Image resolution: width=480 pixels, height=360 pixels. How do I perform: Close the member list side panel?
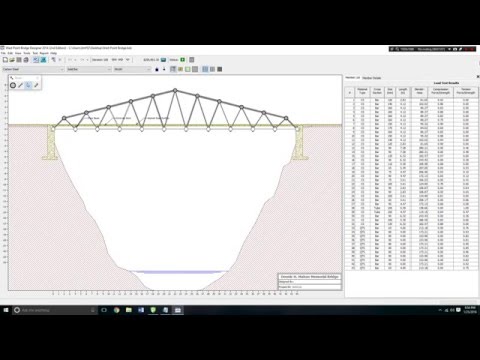point(478,77)
